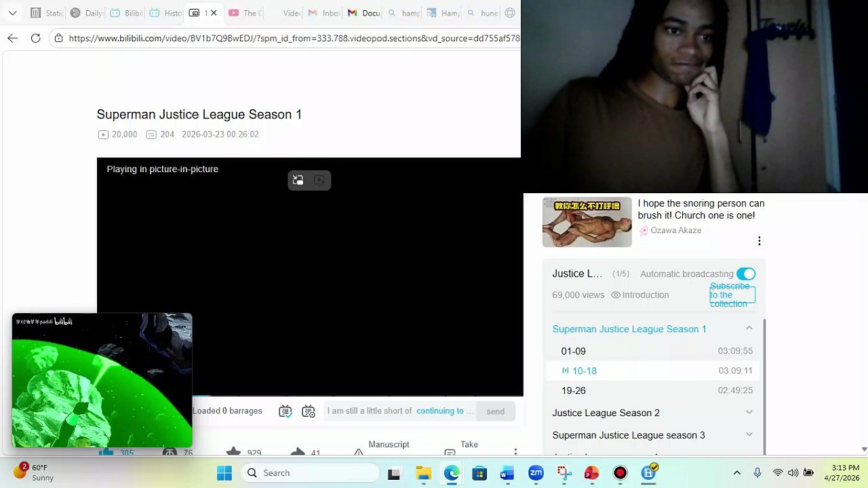Click the 'continuing to' link in barrage box
This screenshot has height=488, width=868.
coord(440,411)
